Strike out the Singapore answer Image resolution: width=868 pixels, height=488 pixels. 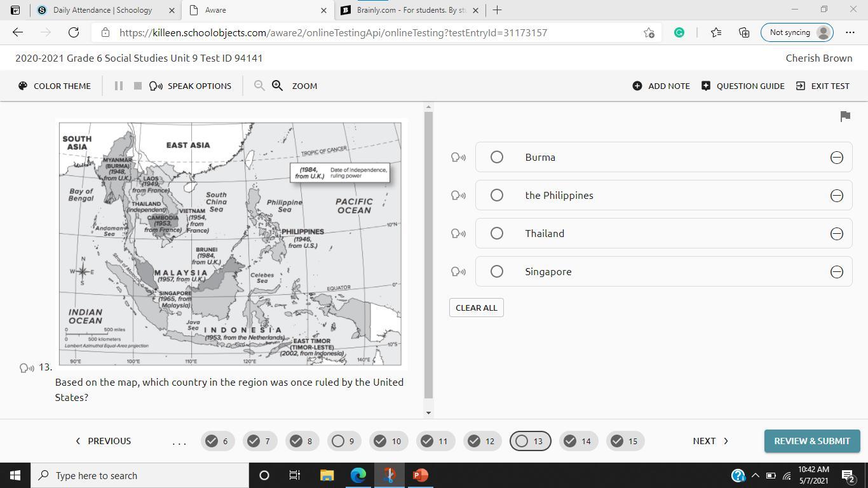point(837,272)
